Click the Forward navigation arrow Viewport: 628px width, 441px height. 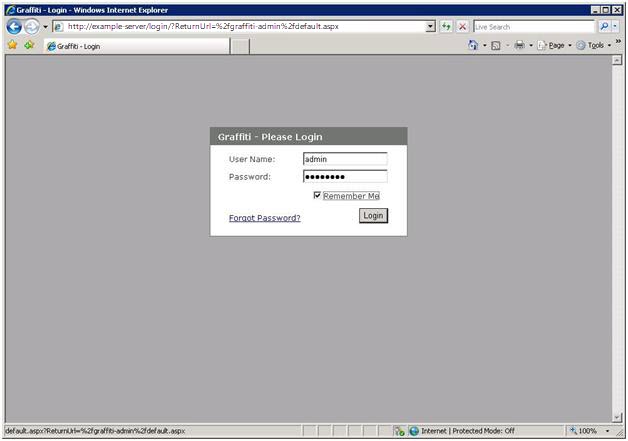click(x=32, y=27)
